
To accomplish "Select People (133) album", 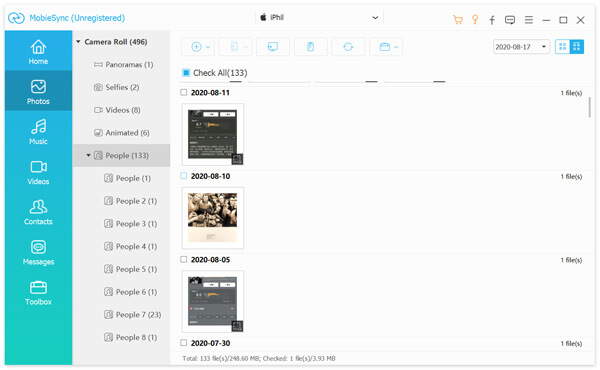I will [x=122, y=155].
